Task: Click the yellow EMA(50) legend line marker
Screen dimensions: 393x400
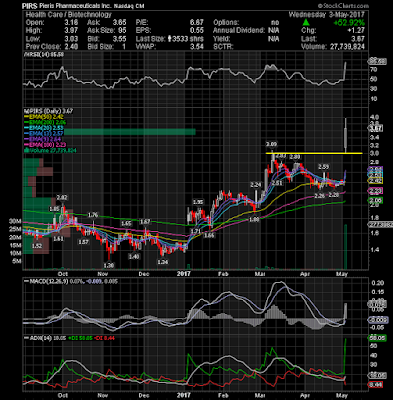Action: (26, 117)
